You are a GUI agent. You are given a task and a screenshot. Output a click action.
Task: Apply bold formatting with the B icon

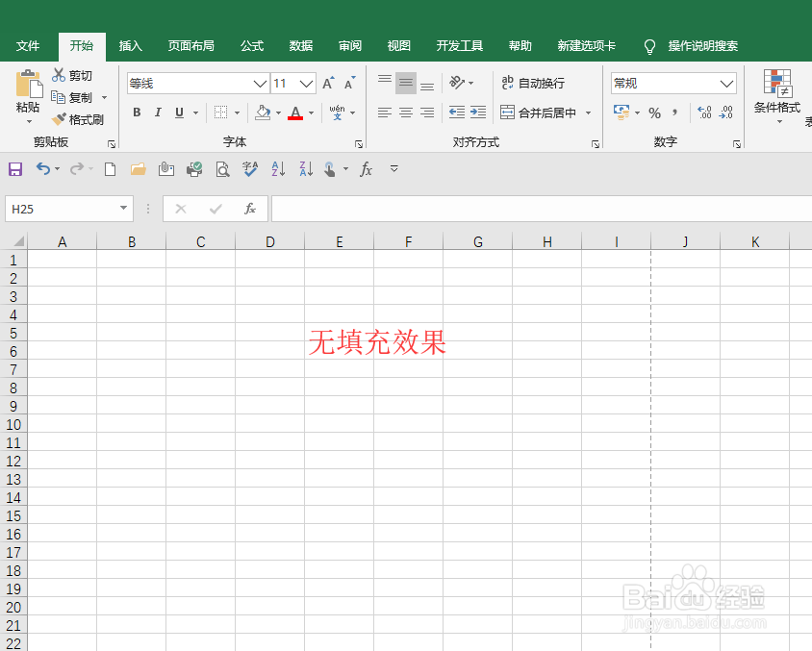pos(137,113)
